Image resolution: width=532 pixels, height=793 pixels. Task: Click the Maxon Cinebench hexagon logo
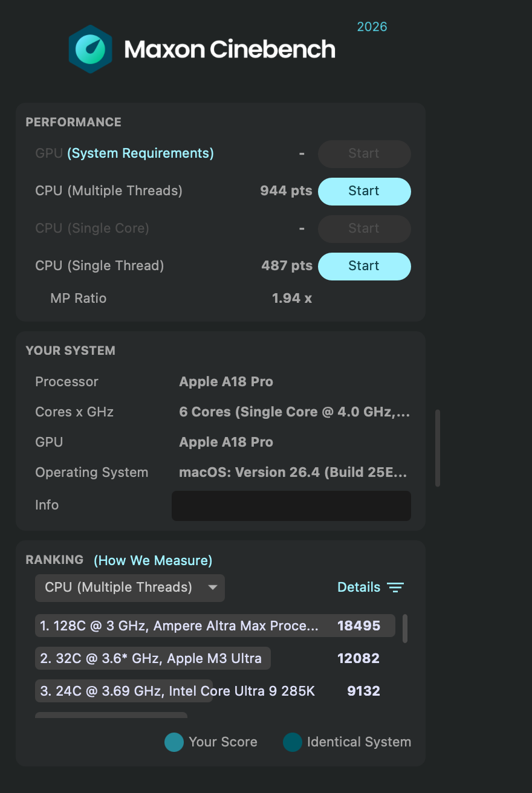click(x=91, y=48)
